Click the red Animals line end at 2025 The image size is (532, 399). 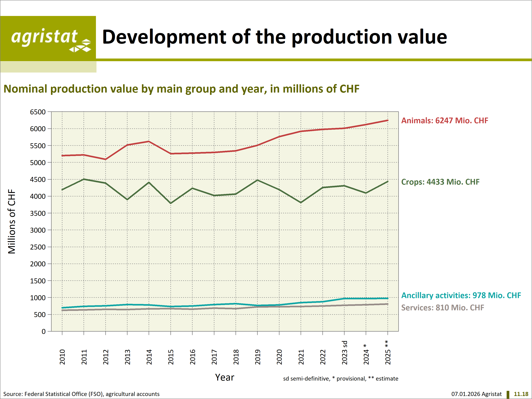387,120
